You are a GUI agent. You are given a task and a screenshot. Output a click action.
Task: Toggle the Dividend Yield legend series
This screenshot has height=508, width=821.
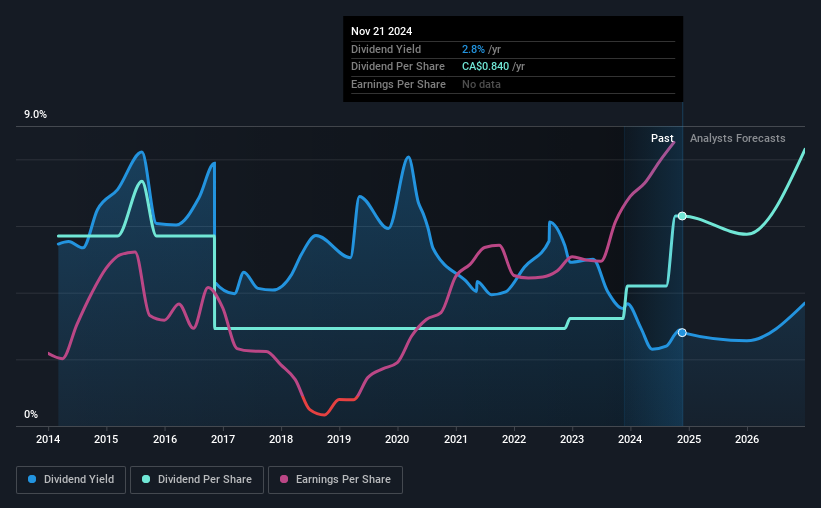(71, 480)
